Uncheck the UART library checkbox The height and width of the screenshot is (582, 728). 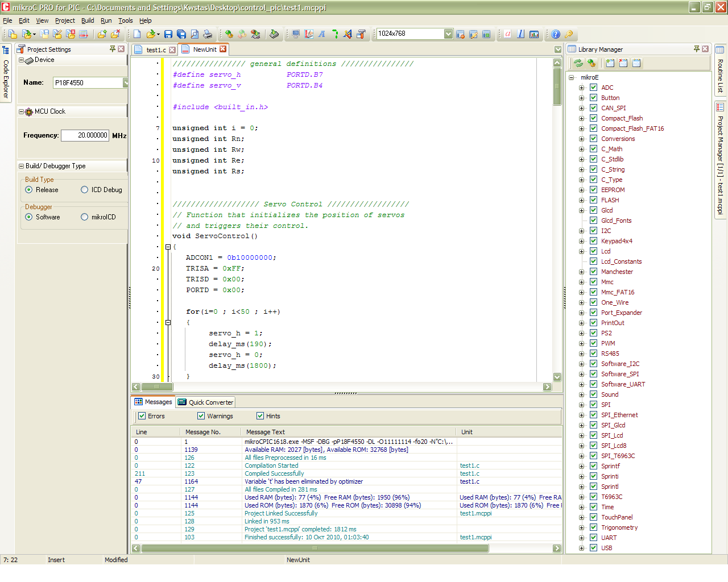coord(593,538)
